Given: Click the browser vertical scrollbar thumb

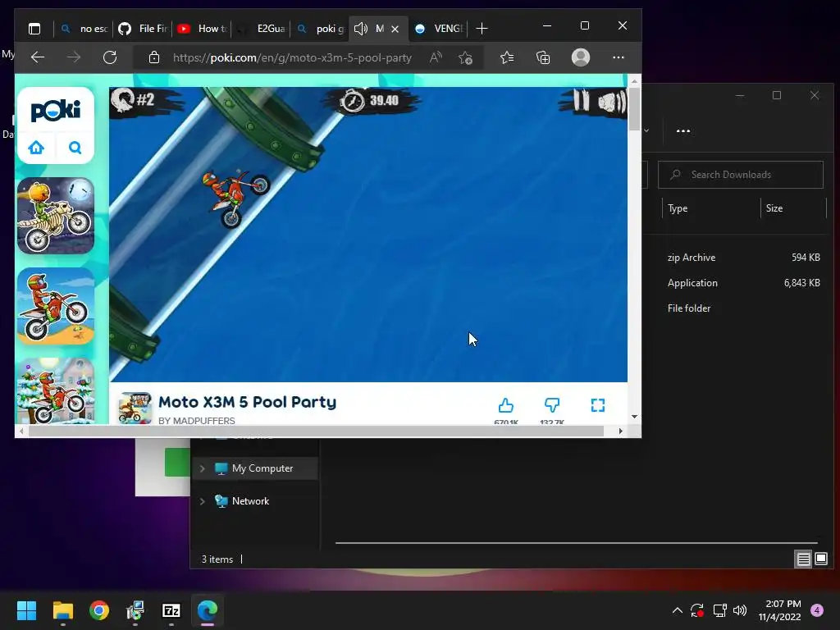Looking at the screenshot, I should point(634,109).
